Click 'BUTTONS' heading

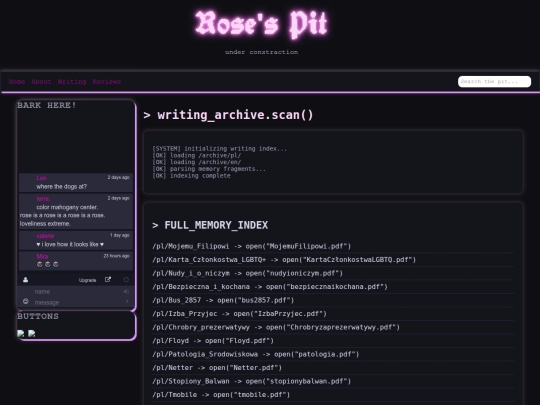(x=38, y=316)
